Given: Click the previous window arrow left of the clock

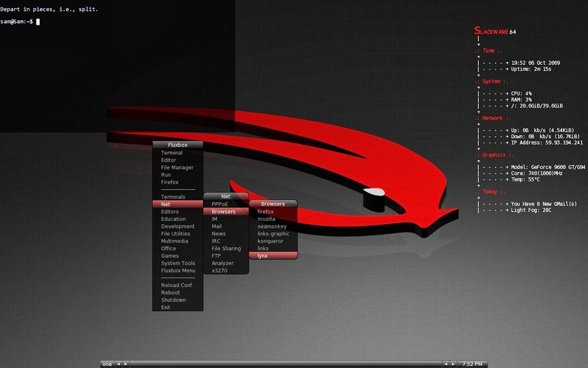Looking at the screenshot, I should click(446, 364).
